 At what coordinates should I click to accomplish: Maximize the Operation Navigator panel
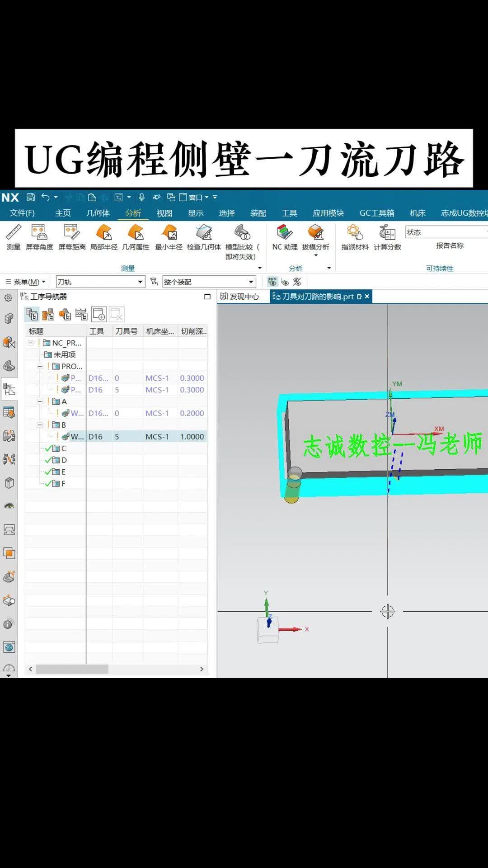click(207, 297)
